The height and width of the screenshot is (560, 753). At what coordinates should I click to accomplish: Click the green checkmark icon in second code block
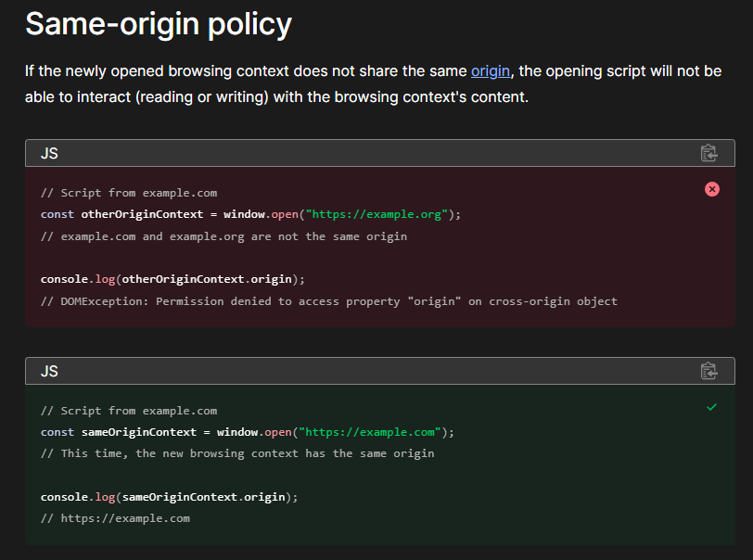click(x=711, y=407)
